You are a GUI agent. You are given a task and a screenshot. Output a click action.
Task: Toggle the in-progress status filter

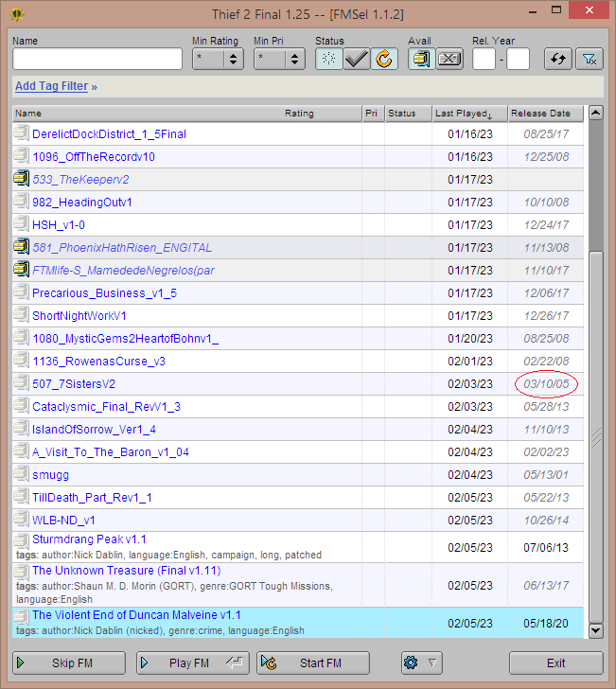pos(384,59)
